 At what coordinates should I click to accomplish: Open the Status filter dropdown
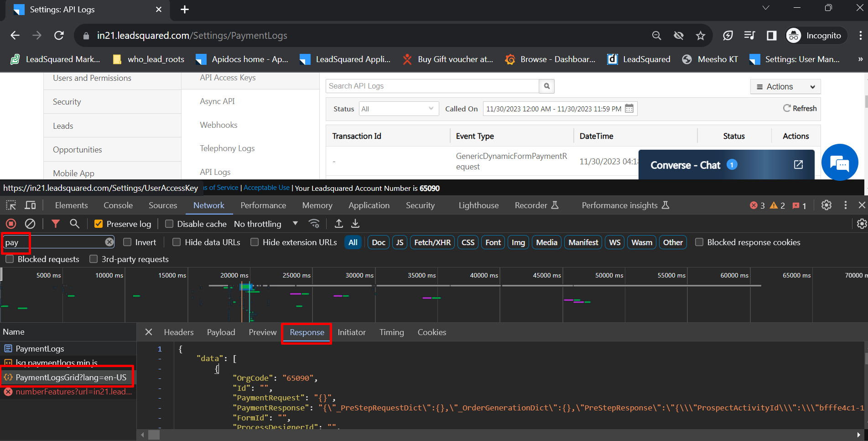coord(398,109)
